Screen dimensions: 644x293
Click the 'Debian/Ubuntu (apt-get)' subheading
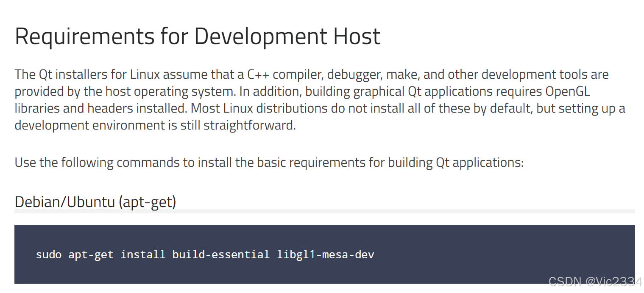pyautogui.click(x=95, y=202)
